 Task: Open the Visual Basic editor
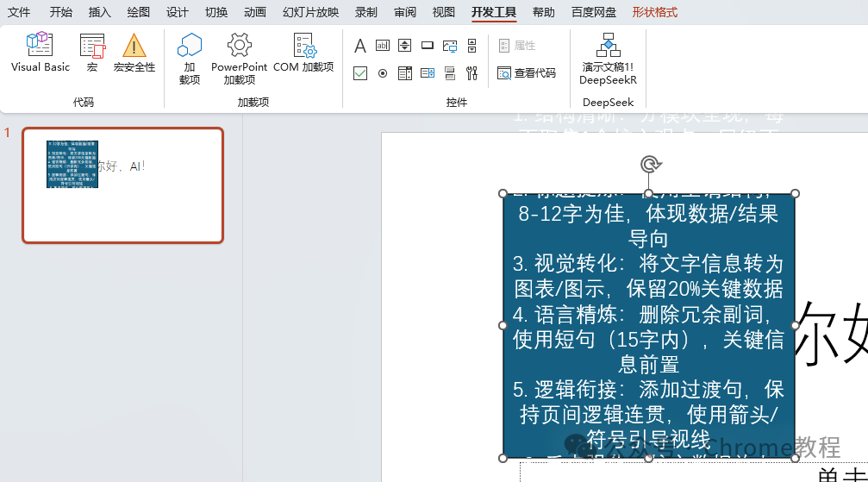40,53
